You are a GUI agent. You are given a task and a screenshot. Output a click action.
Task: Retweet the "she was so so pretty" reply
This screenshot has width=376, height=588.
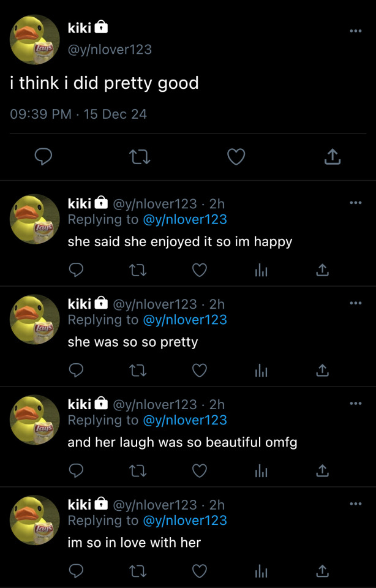[138, 370]
